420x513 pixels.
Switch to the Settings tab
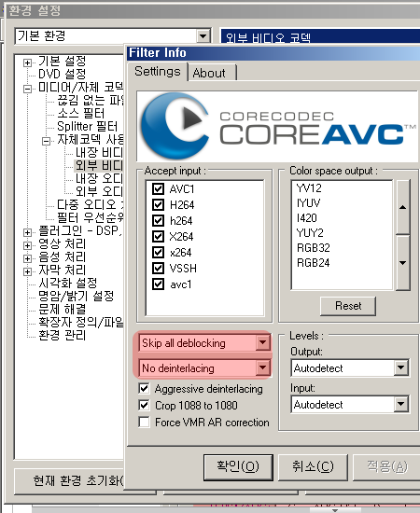[158, 71]
